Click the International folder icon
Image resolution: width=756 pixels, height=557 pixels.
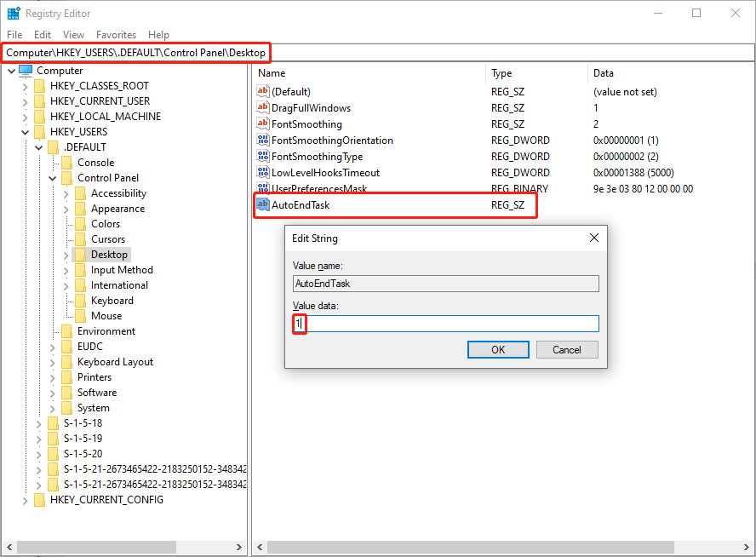click(81, 285)
